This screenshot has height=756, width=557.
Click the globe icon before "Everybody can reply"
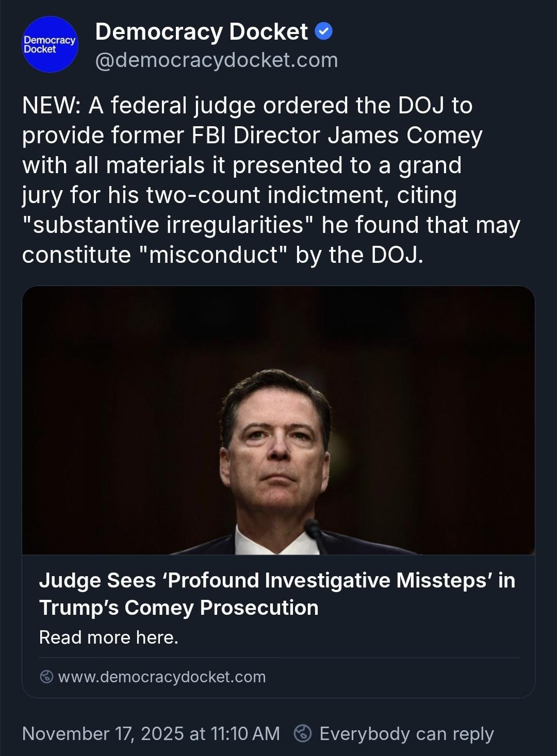(302, 733)
